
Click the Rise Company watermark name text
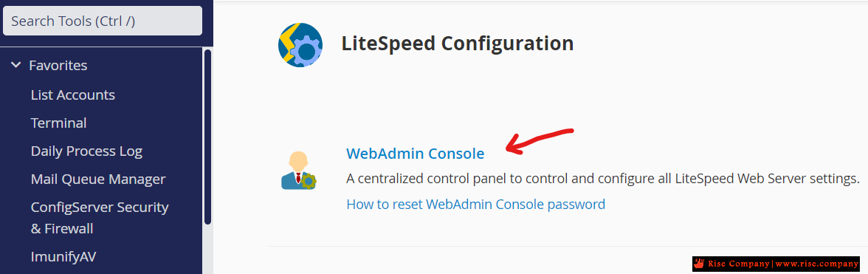click(738, 264)
